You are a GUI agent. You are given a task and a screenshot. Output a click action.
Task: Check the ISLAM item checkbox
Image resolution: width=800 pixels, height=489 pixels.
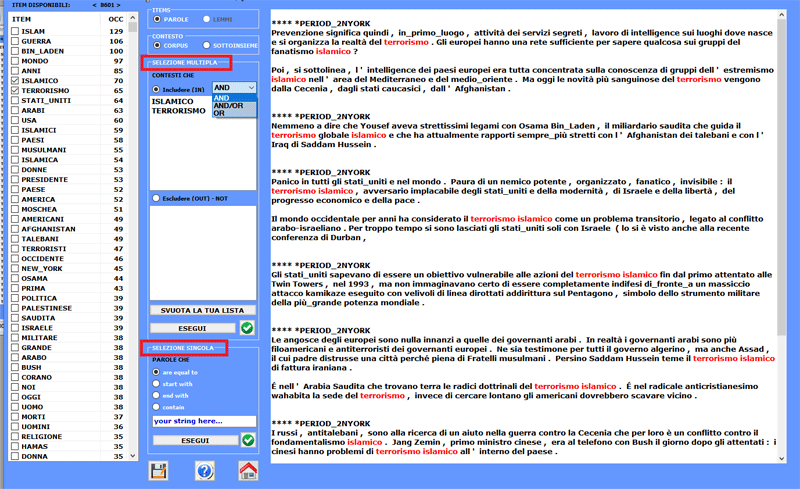click(x=15, y=31)
